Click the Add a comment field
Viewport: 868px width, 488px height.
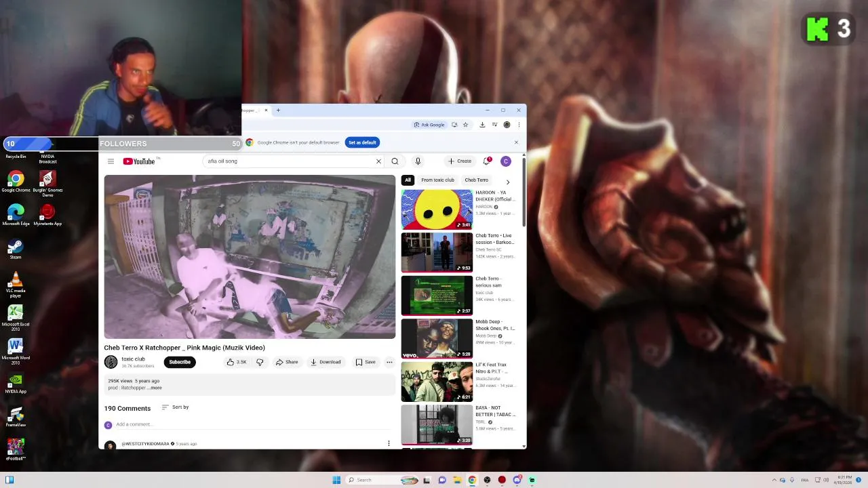pyautogui.click(x=253, y=424)
